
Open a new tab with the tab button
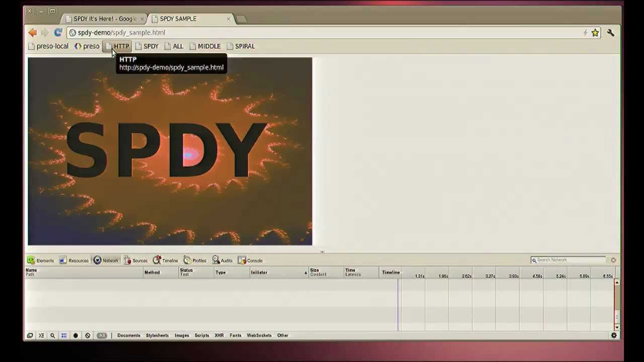[x=242, y=19]
